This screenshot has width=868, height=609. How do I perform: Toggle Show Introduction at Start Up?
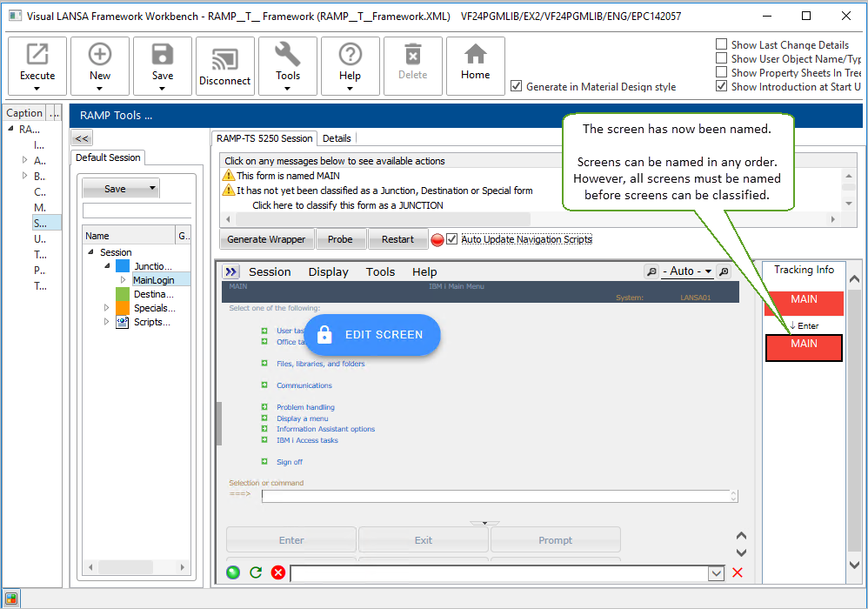point(721,86)
